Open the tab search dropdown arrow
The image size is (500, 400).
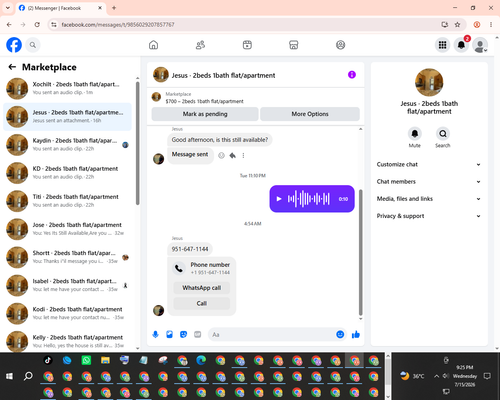(8, 8)
